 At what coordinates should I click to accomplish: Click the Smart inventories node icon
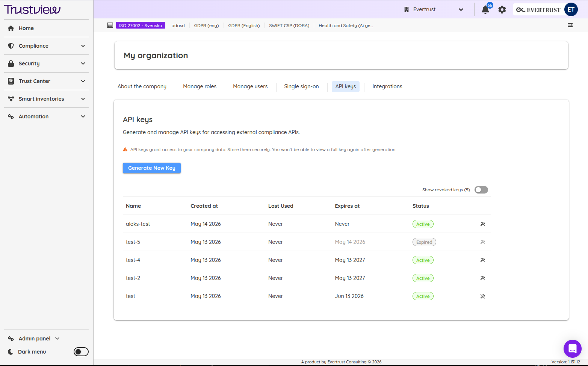[x=11, y=99]
